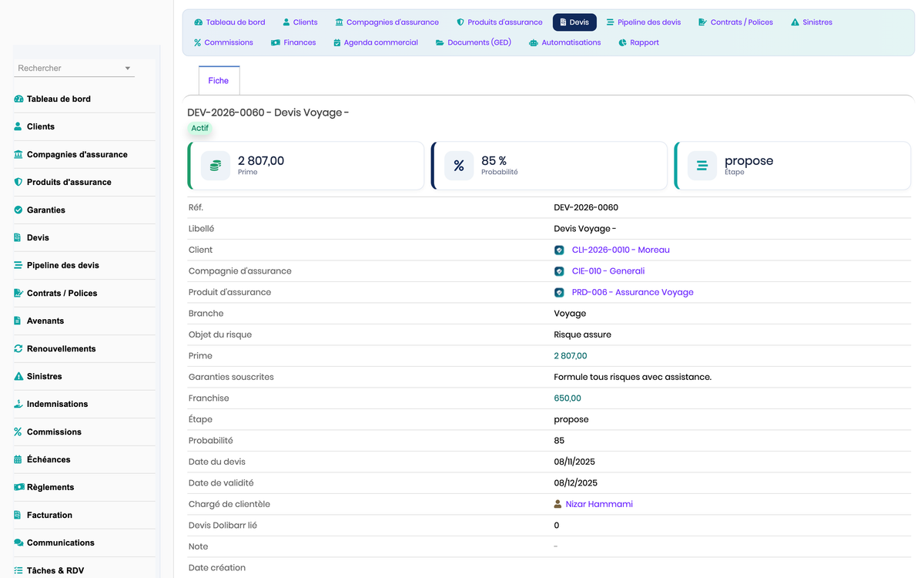Screen dimensions: 924x578
Task: Click the user icon beside Nizar Hammami
Action: pos(558,505)
